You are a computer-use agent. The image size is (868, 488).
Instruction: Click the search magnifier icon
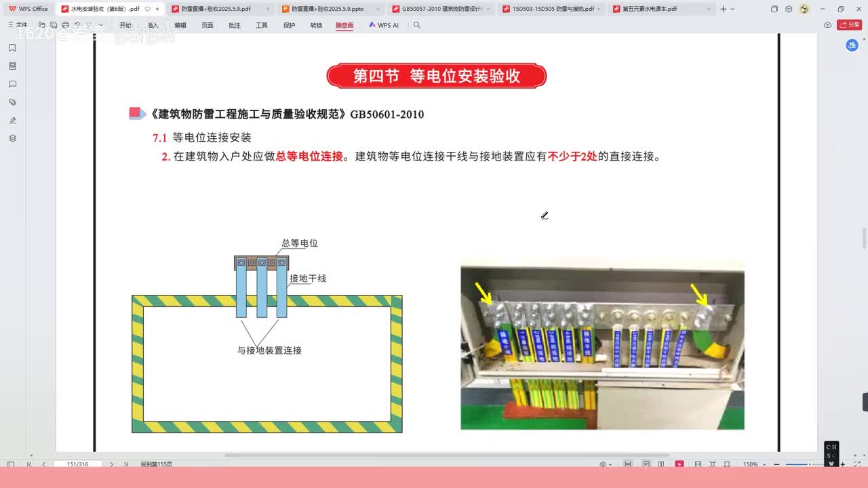click(417, 25)
